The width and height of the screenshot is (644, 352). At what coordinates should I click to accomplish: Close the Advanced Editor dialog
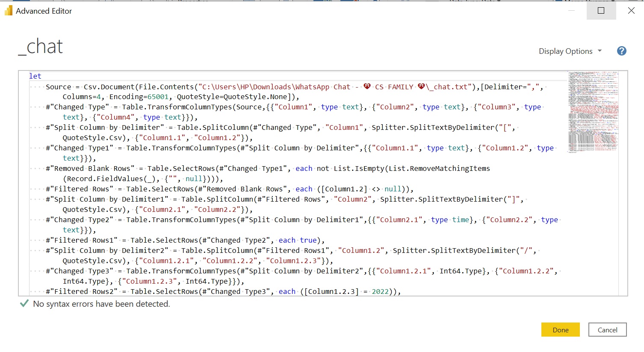point(631,11)
